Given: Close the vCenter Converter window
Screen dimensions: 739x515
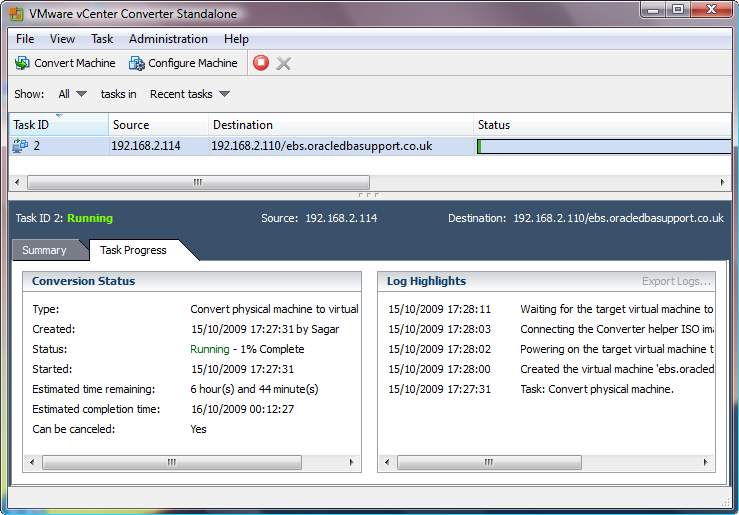Looking at the screenshot, I should point(712,9).
